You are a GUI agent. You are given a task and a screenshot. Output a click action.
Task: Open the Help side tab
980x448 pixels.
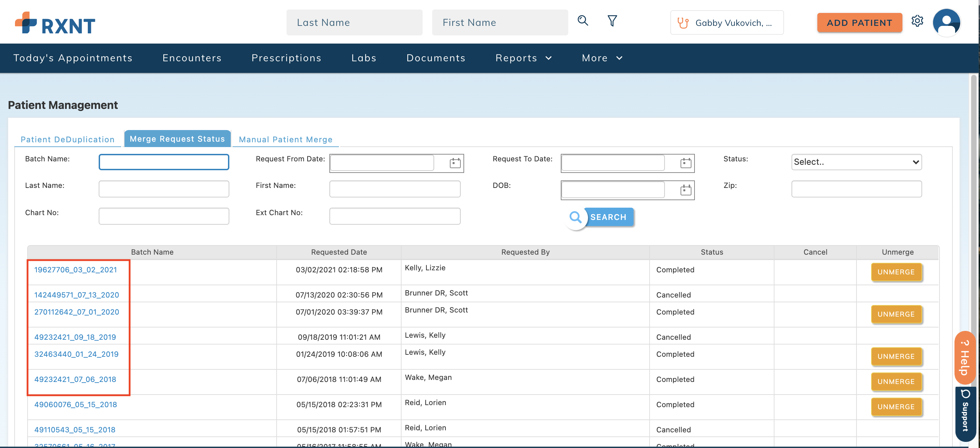coord(965,357)
